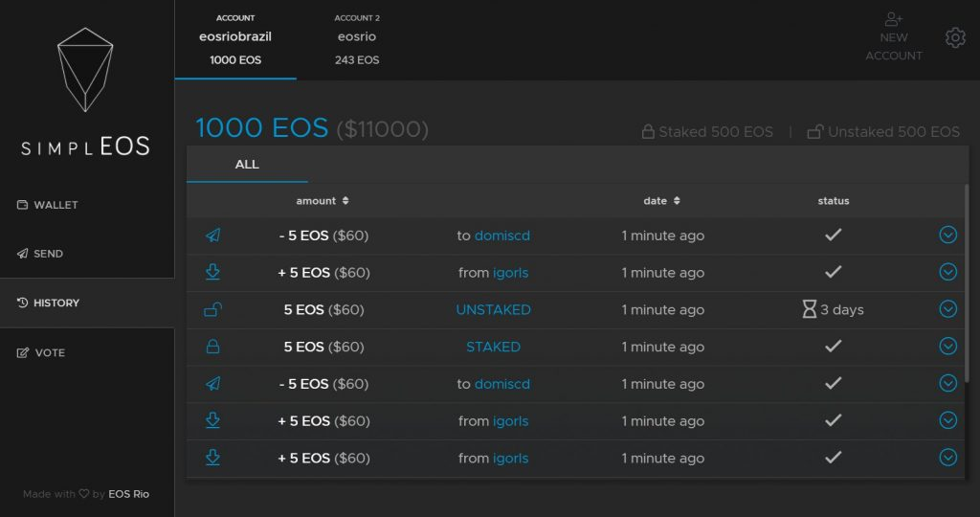Go to the VOTE section
Viewport: 980px width, 517px height.
tap(41, 352)
